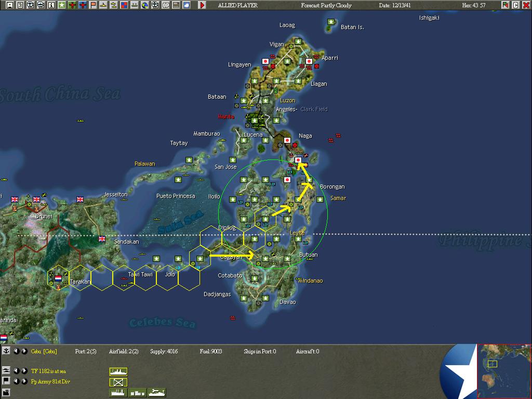Open the document list report icon

point(20,5)
